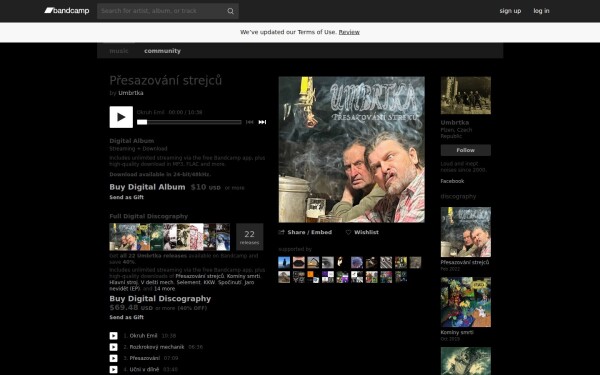Click the Share / Embed text link

pyautogui.click(x=310, y=232)
